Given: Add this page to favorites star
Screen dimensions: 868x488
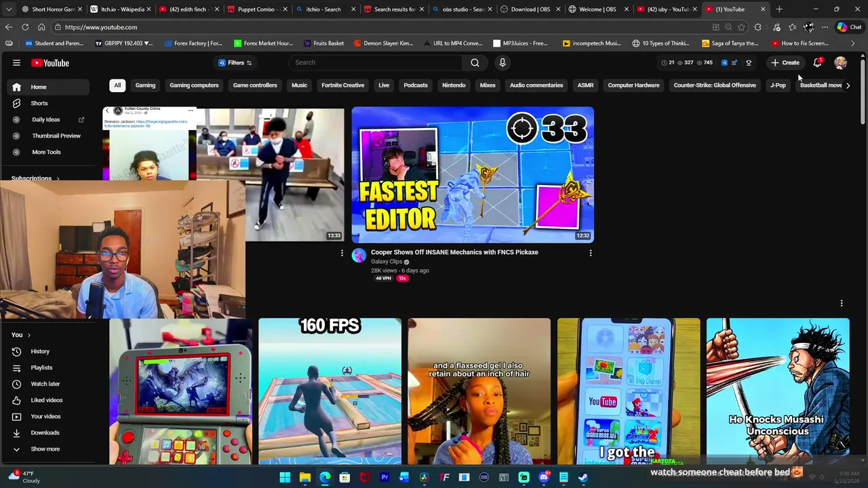Looking at the screenshot, I should click(x=741, y=27).
